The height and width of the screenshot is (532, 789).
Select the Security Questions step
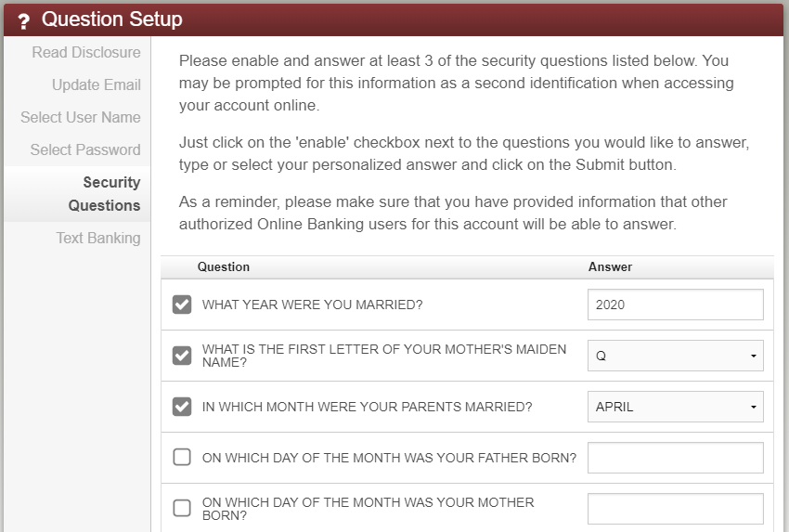coord(105,194)
